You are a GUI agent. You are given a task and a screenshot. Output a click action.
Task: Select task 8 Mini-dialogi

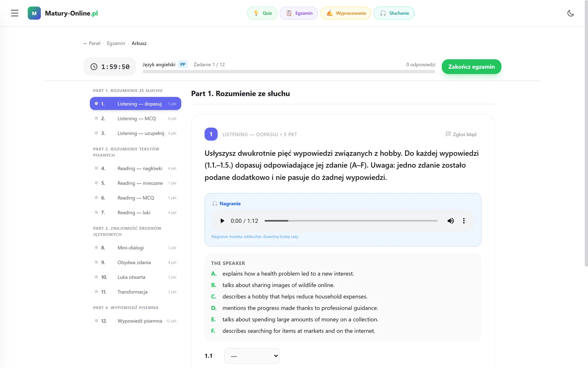coord(136,248)
